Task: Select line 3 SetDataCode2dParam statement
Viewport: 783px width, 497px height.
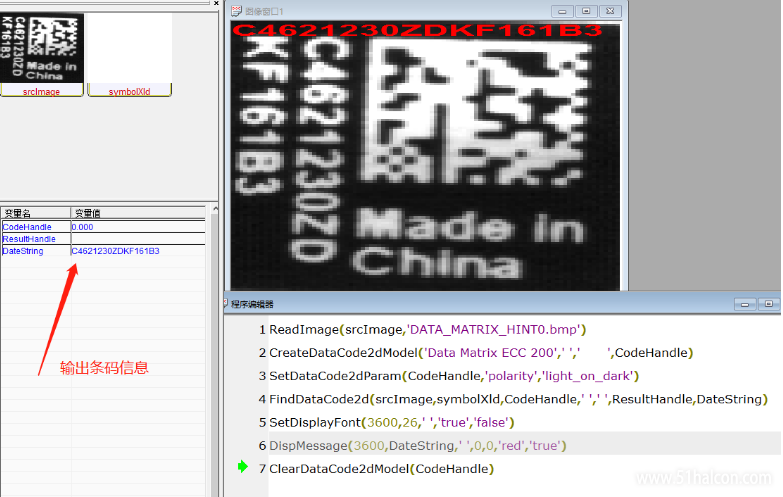Action: [454, 376]
